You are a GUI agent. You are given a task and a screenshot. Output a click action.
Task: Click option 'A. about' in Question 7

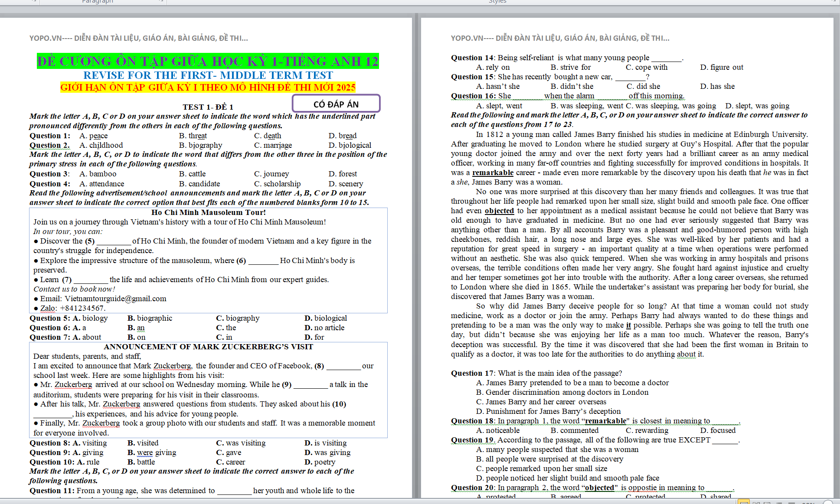coord(87,337)
